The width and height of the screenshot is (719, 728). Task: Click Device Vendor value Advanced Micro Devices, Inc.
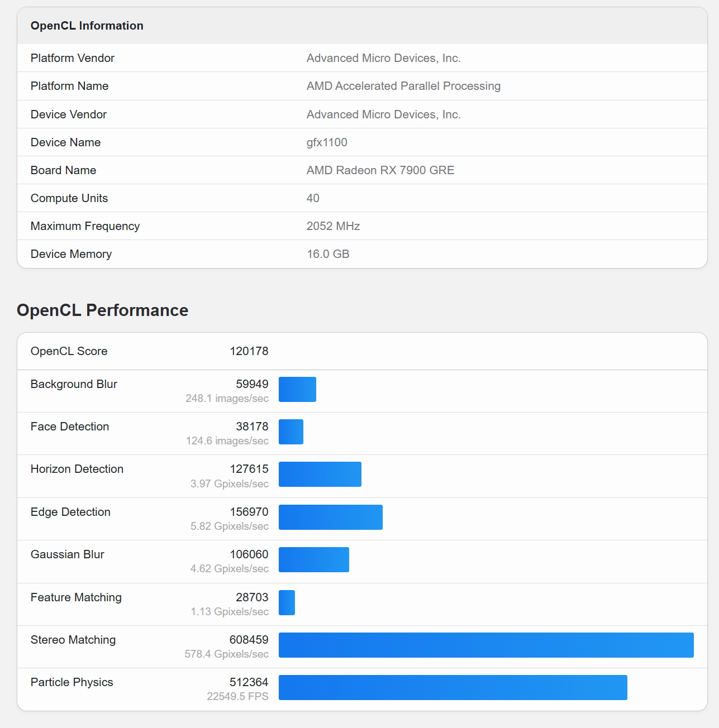click(384, 114)
